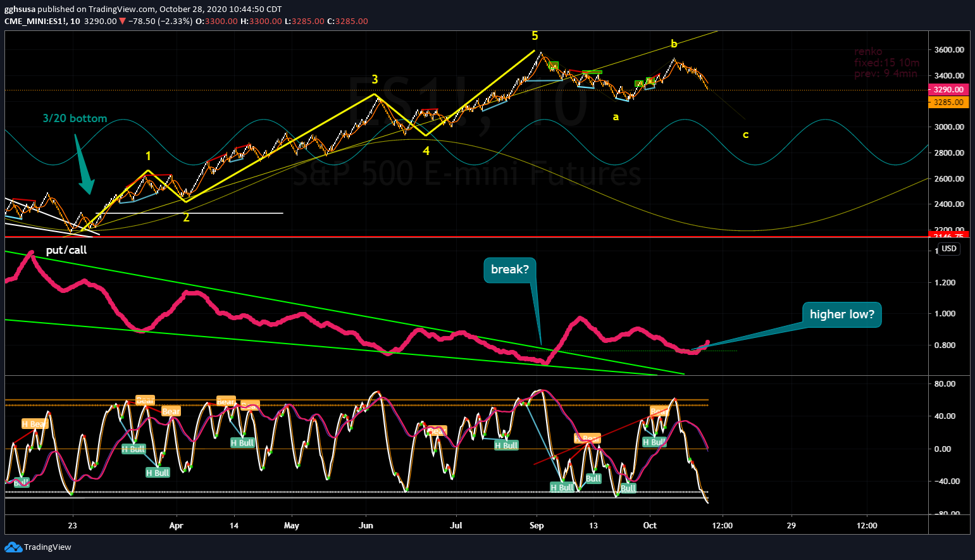This screenshot has height=560, width=975.
Task: Click the red 3290.00 price axis tag
Action: tap(948, 90)
